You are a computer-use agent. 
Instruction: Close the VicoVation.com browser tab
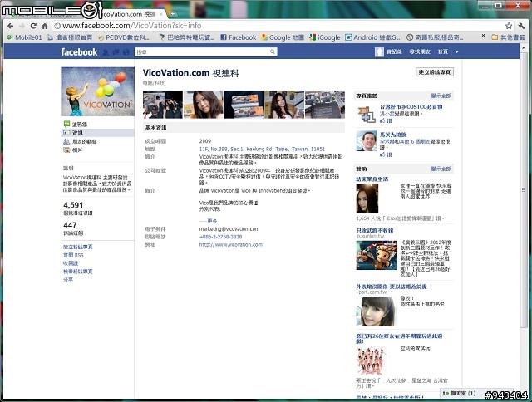pyautogui.click(x=161, y=14)
